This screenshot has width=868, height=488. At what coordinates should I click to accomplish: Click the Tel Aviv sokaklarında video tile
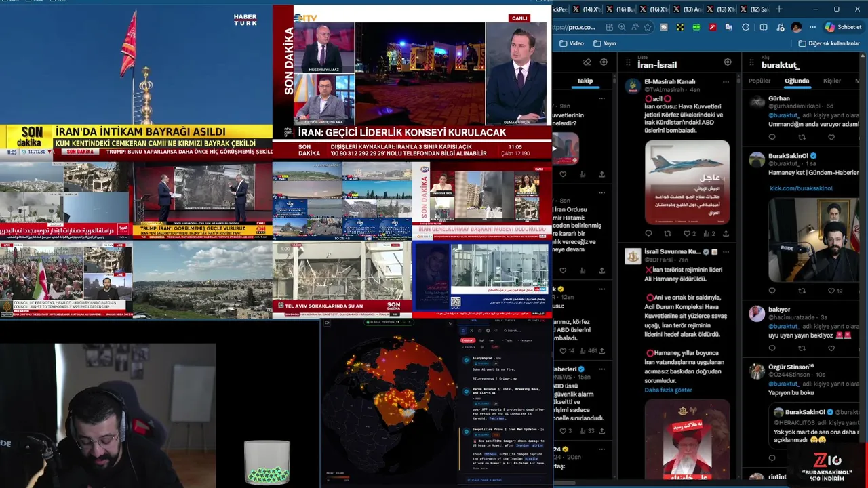pyautogui.click(x=342, y=280)
